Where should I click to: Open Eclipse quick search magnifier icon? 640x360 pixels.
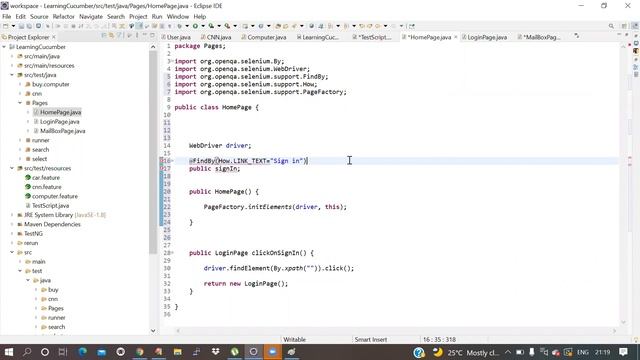[x=611, y=26]
